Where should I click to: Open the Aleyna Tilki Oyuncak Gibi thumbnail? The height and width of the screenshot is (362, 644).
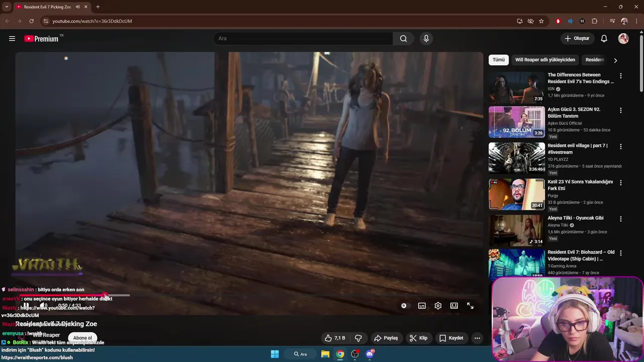point(517,230)
